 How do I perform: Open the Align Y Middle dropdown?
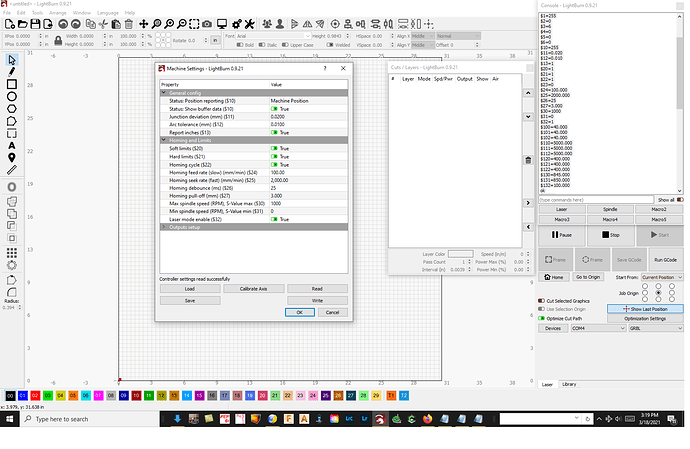[x=423, y=44]
